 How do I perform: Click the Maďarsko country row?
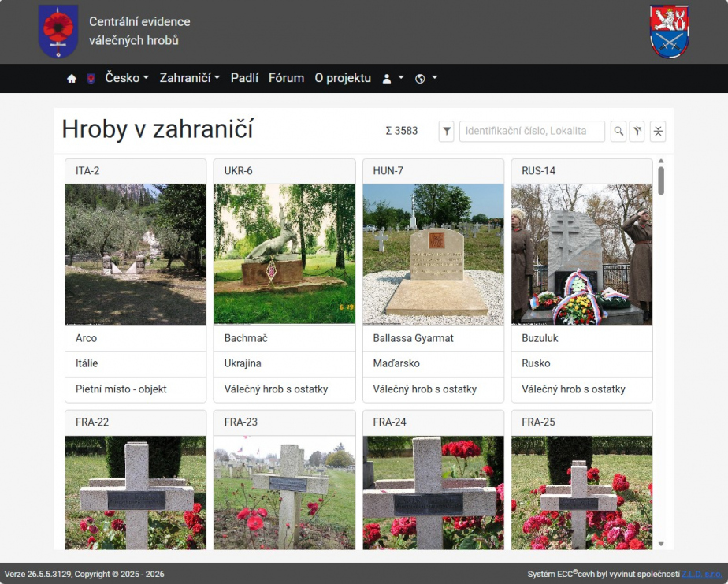[x=433, y=364]
